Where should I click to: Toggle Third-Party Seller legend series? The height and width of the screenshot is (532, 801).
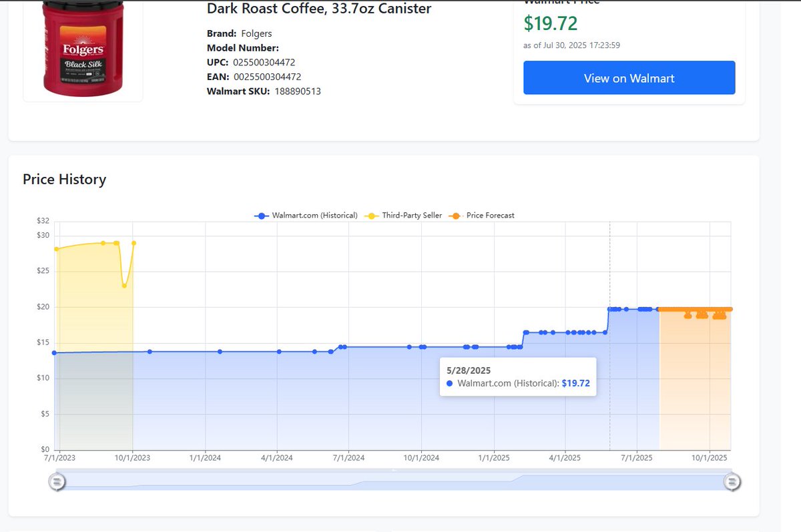tap(403, 216)
